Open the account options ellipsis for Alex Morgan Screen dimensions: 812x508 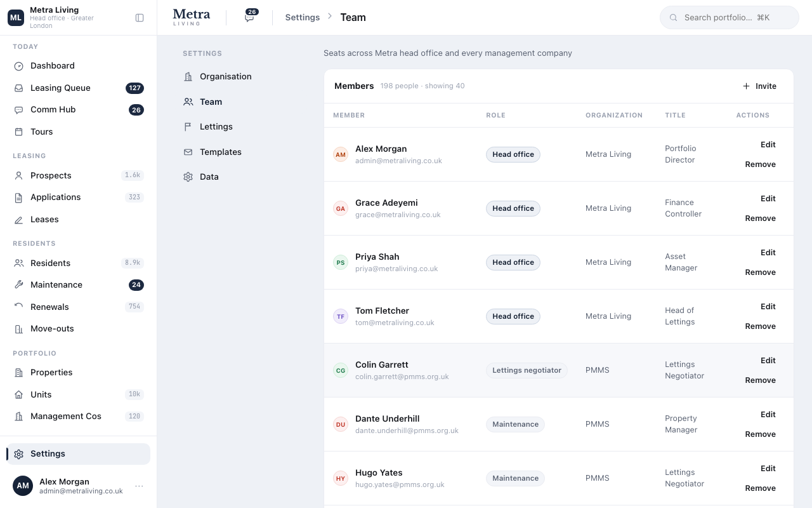pos(139,486)
